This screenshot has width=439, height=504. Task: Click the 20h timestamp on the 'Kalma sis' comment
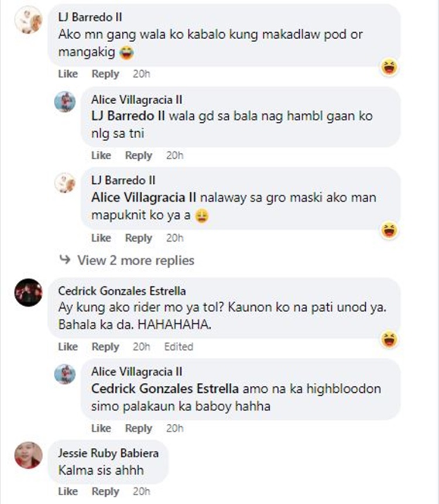click(142, 492)
